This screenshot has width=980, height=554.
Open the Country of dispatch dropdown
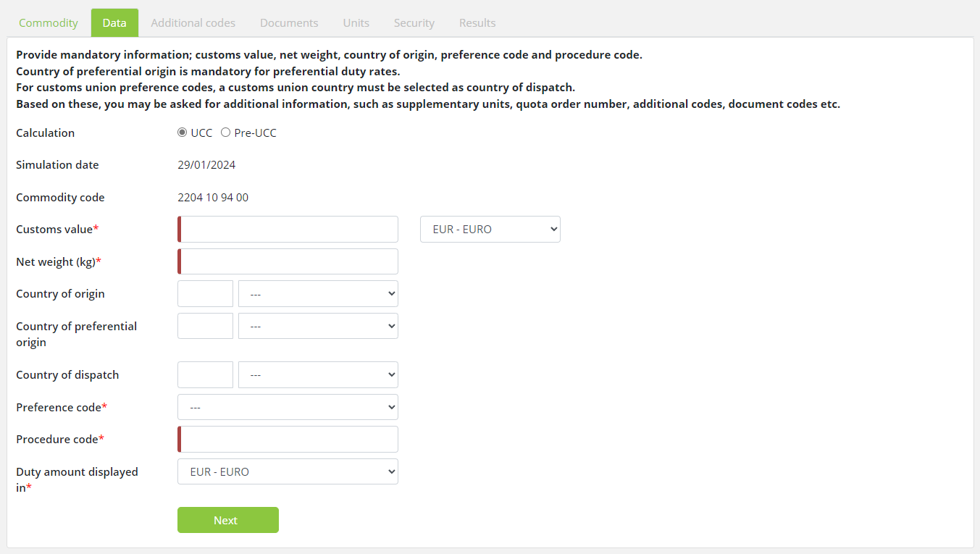pyautogui.click(x=318, y=375)
